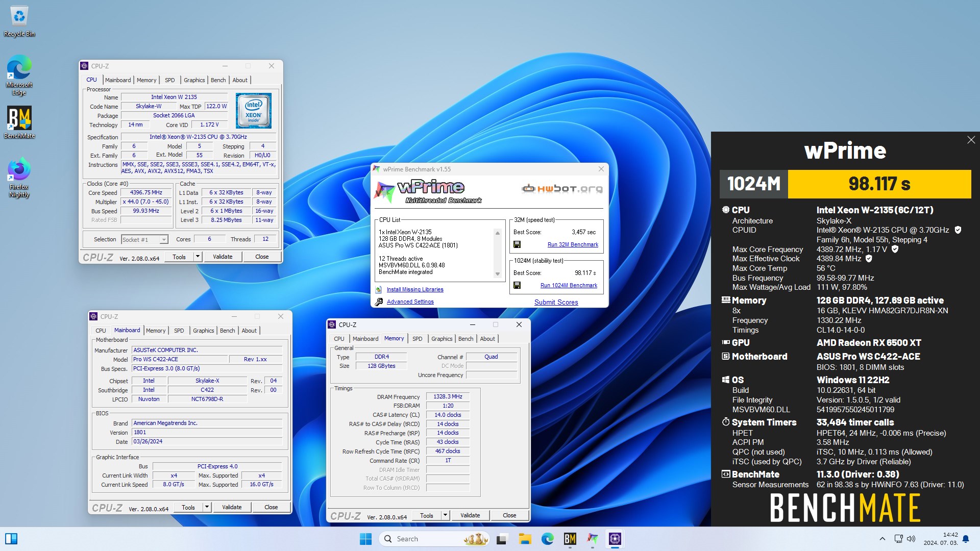Click Submit Scores link in wPrime
Image resolution: width=980 pixels, height=551 pixels.
pyautogui.click(x=556, y=302)
